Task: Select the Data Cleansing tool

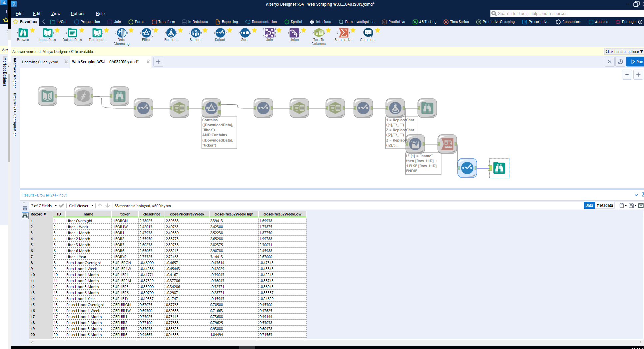Action: (x=121, y=33)
